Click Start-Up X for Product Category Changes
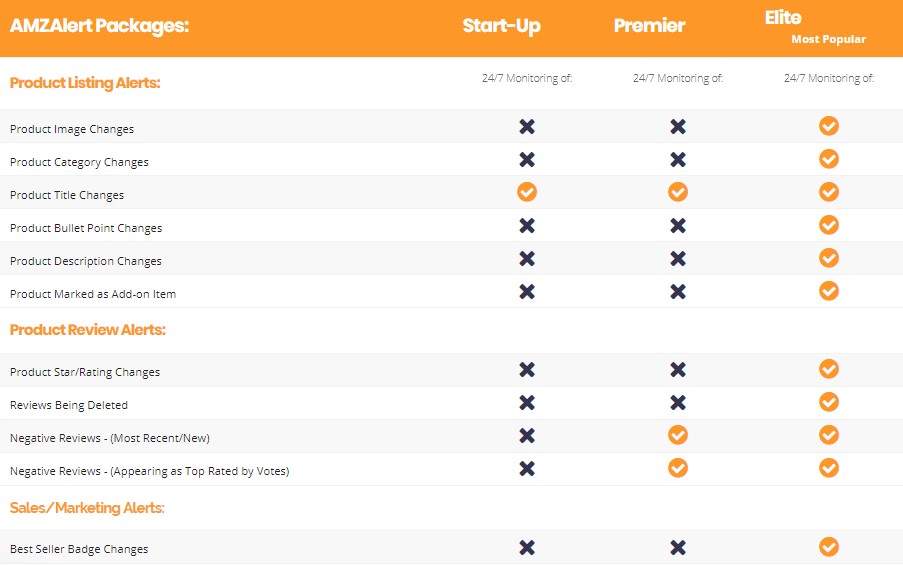The height and width of the screenshot is (565, 903). (527, 160)
